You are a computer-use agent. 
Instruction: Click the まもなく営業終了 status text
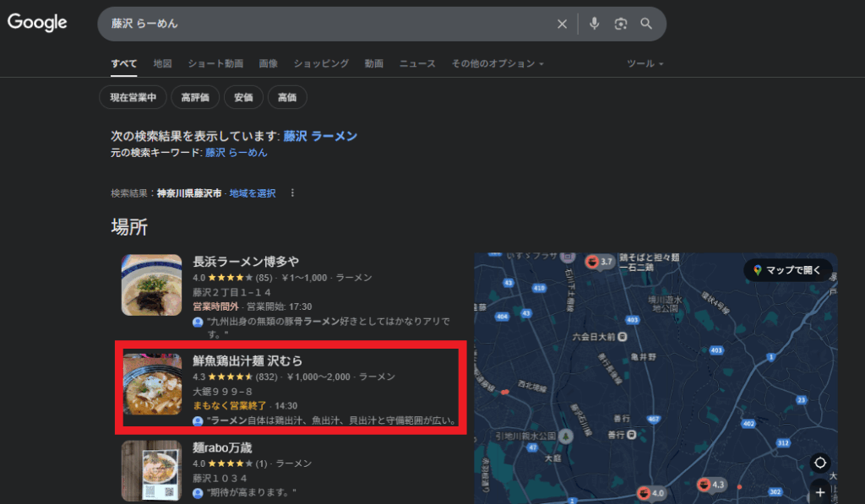230,406
